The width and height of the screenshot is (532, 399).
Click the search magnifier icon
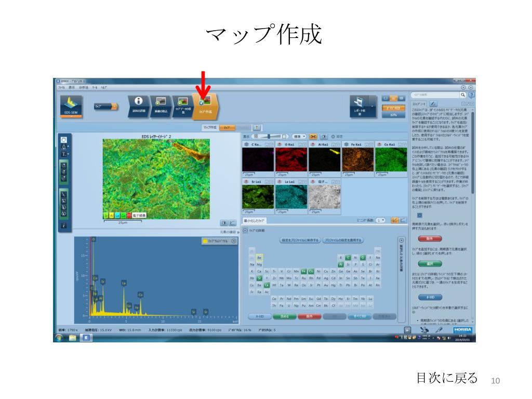coord(462,95)
